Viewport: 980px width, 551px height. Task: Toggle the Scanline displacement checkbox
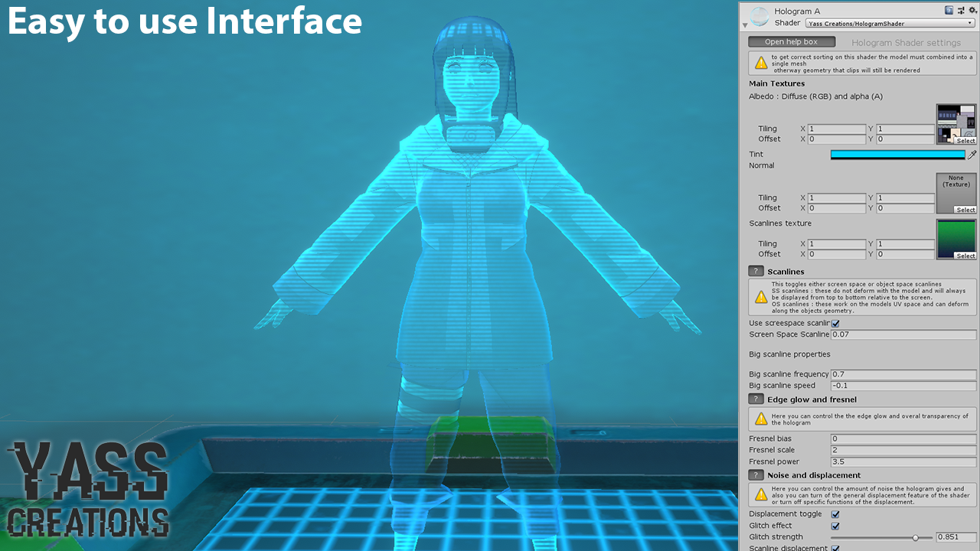click(835, 548)
